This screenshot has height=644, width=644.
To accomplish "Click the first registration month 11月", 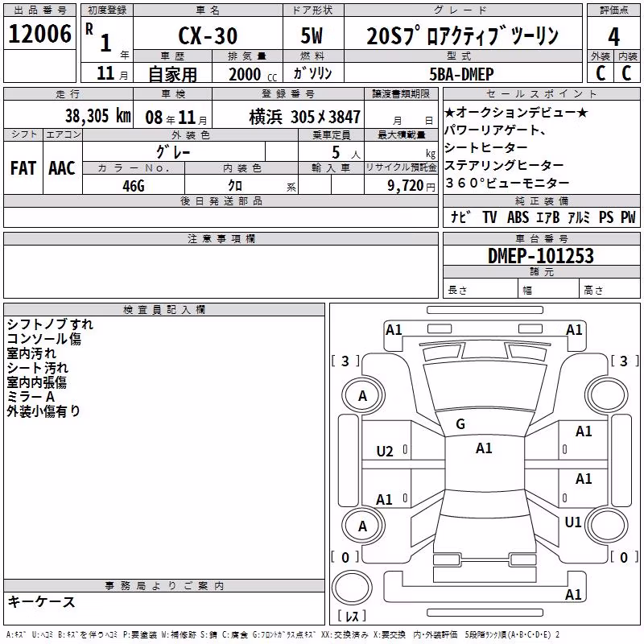I will click(112, 73).
